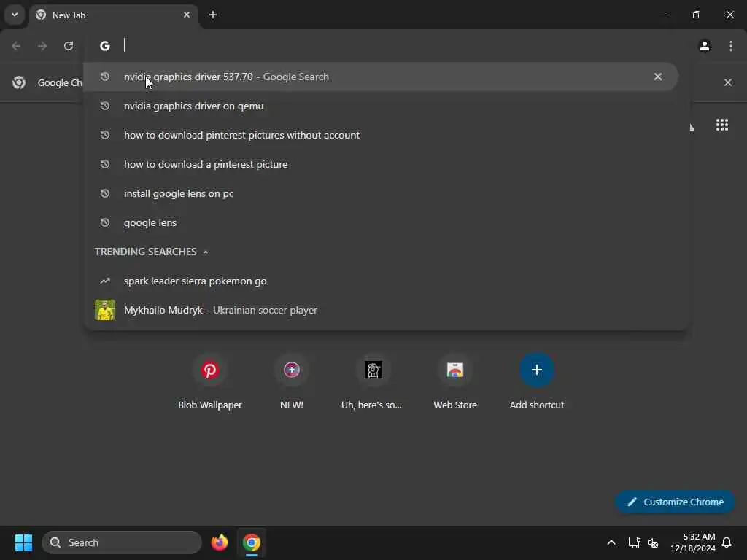Choose how to download a pinterest picture

[381, 164]
